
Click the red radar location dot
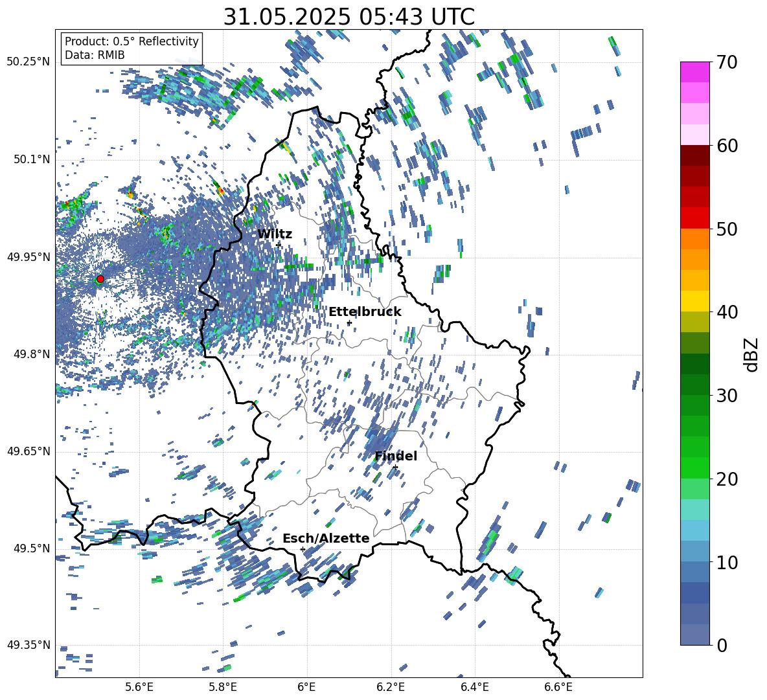tap(100, 278)
